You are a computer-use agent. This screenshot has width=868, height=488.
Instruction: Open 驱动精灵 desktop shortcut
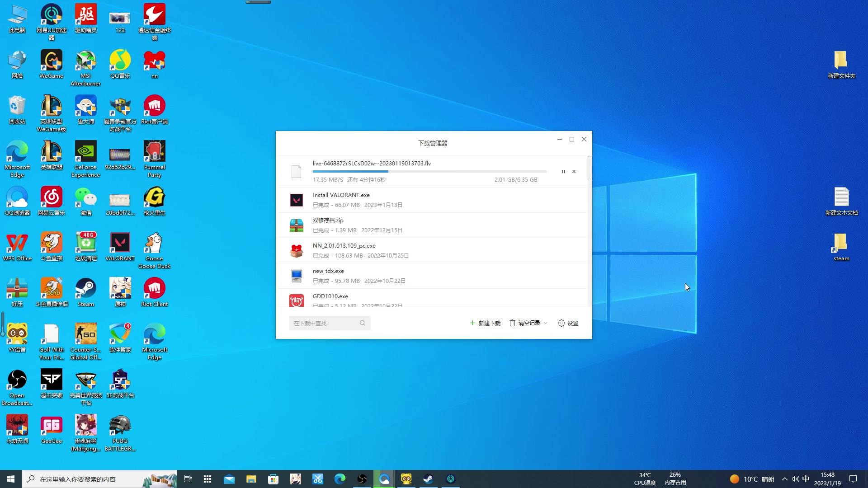pos(86,19)
